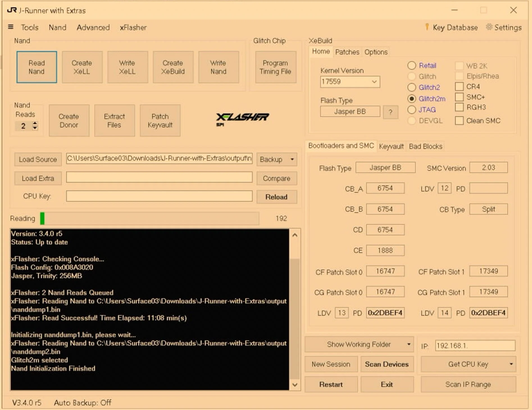Click the Create XeLL button

coord(82,67)
